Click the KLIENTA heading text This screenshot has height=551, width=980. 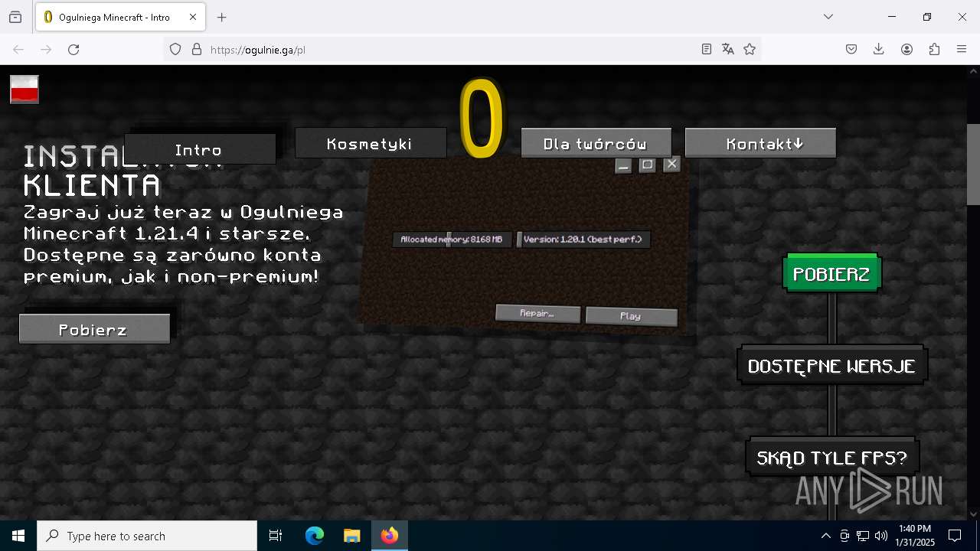tap(92, 185)
